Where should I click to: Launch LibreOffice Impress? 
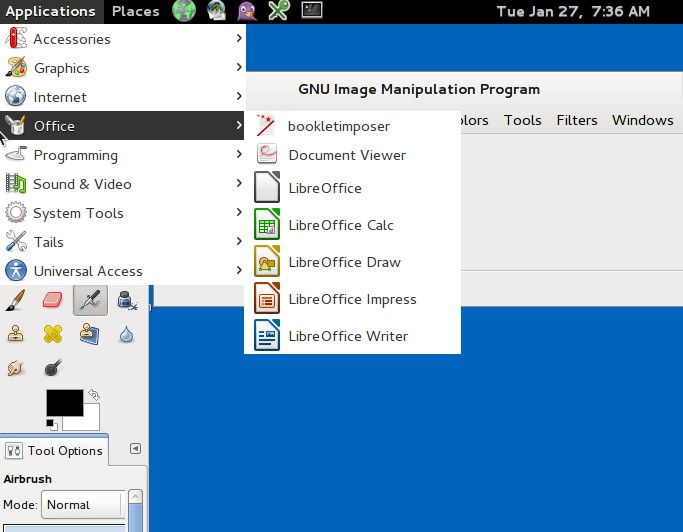(x=352, y=299)
